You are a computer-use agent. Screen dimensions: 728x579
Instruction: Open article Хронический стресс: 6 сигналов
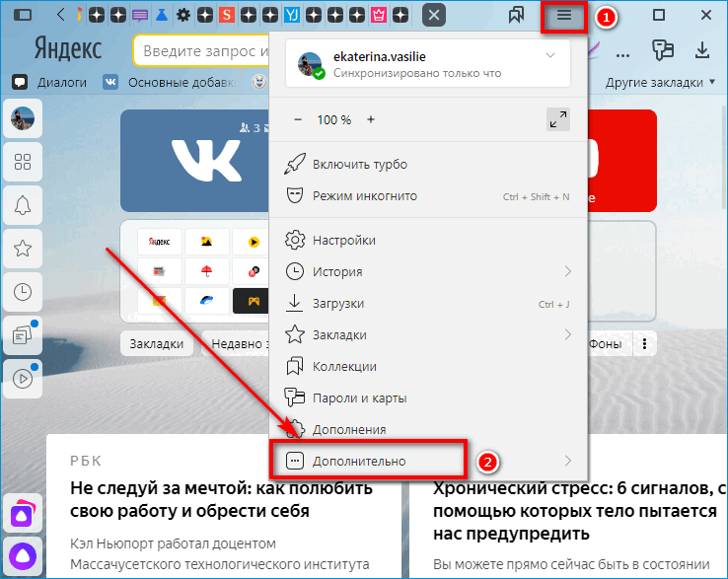(x=580, y=511)
